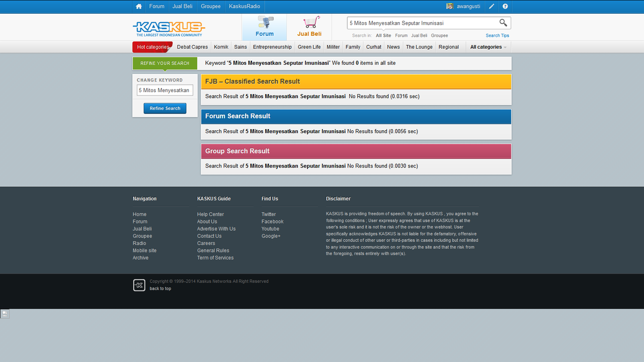Viewport: 644px width, 362px height.
Task: Focus the Change Keyword input field
Action: pyautogui.click(x=165, y=90)
